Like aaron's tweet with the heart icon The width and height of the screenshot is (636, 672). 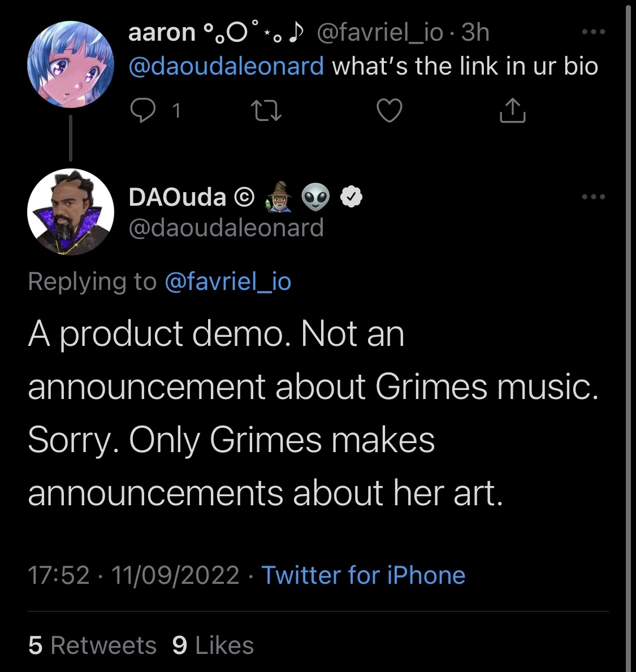click(390, 110)
